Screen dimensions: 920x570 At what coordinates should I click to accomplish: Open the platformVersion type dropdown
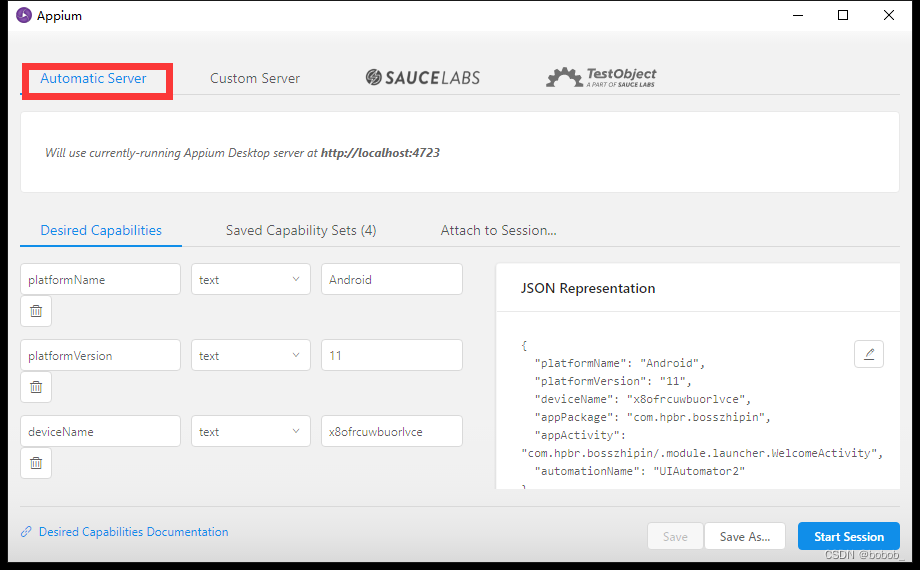[x=251, y=355]
